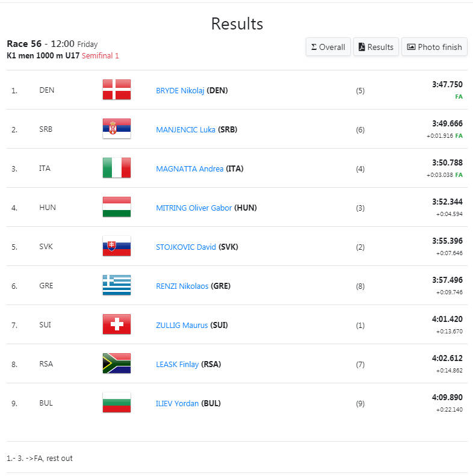The image size is (473, 476).
Task: Click the Hungary flag icon
Action: point(117,207)
